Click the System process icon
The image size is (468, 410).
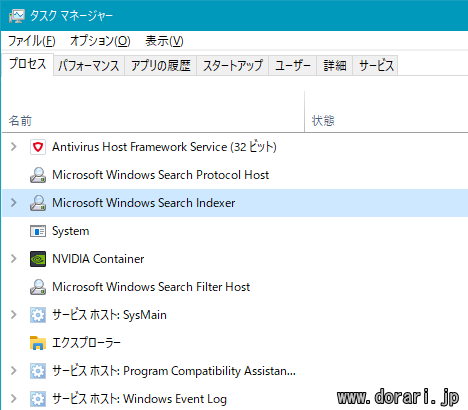coord(38,231)
